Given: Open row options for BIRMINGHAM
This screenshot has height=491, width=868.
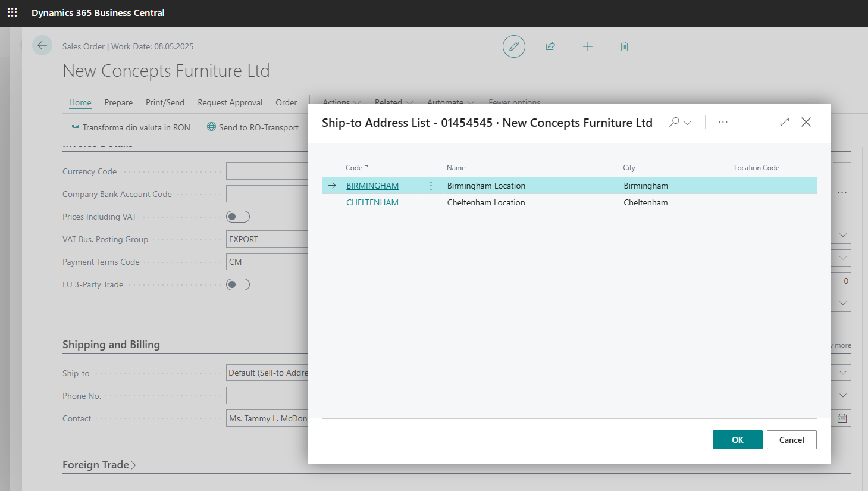Looking at the screenshot, I should [x=431, y=186].
